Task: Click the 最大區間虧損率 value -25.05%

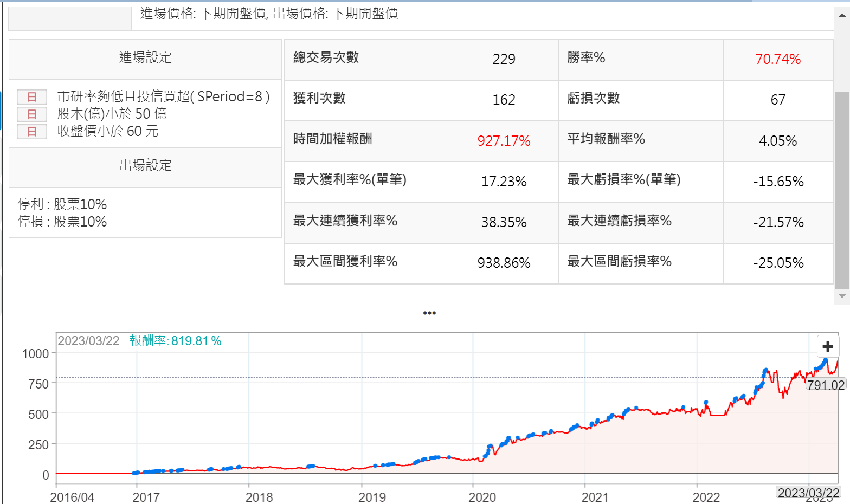Action: coord(778,263)
